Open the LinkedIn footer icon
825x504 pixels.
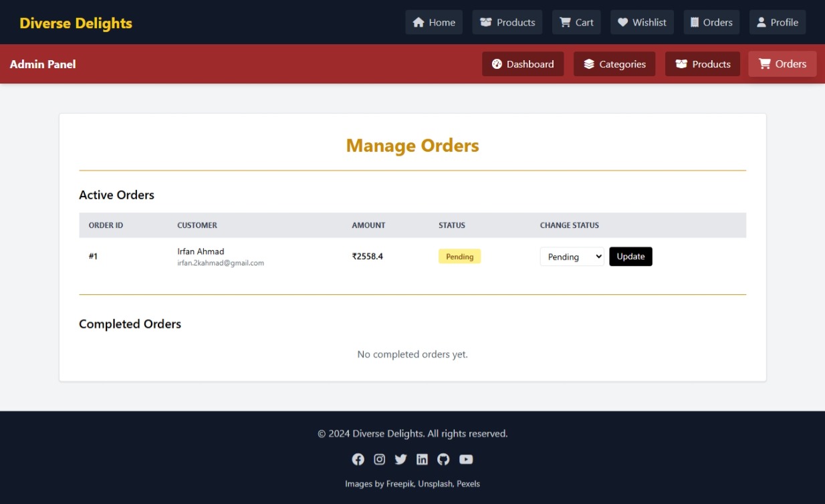click(x=422, y=459)
